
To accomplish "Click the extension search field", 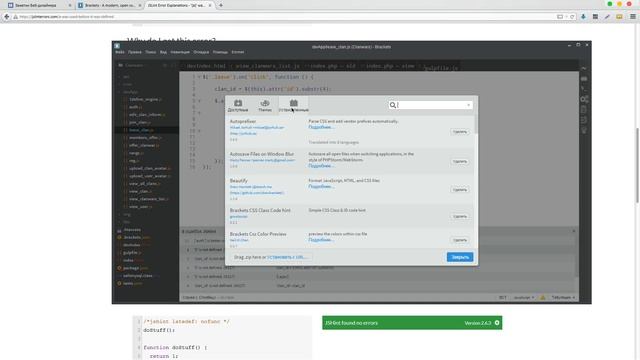I will [431, 105].
